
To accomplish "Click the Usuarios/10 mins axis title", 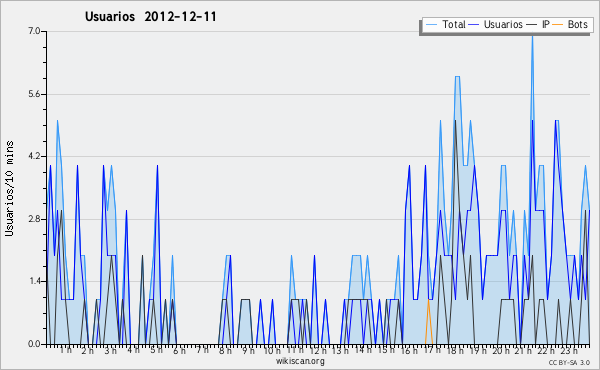I will (9, 188).
